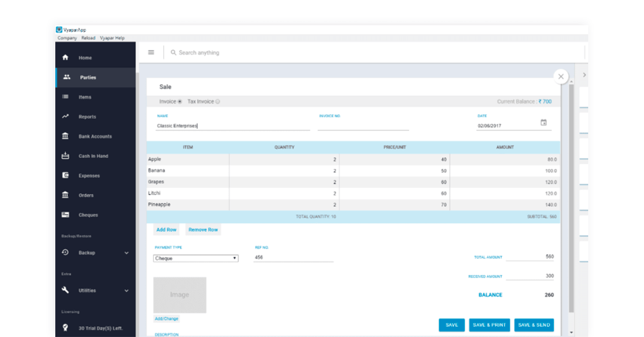The image size is (644, 337).
Task: Click the Bank Accounts building icon
Action: [x=65, y=136]
